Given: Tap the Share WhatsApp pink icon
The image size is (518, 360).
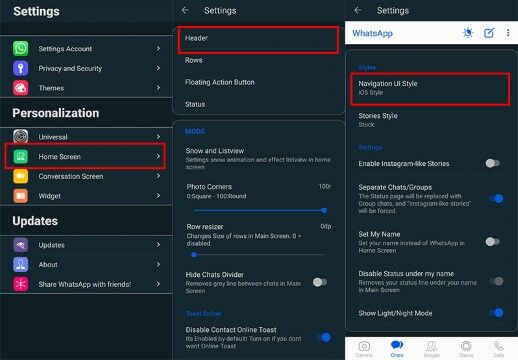Looking at the screenshot, I should tap(21, 284).
